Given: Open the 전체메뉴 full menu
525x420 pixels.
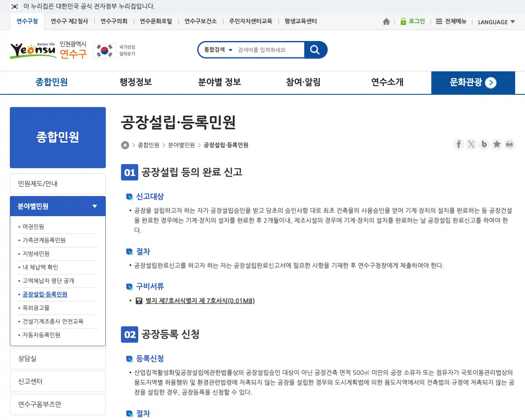Looking at the screenshot, I should 451,21.
